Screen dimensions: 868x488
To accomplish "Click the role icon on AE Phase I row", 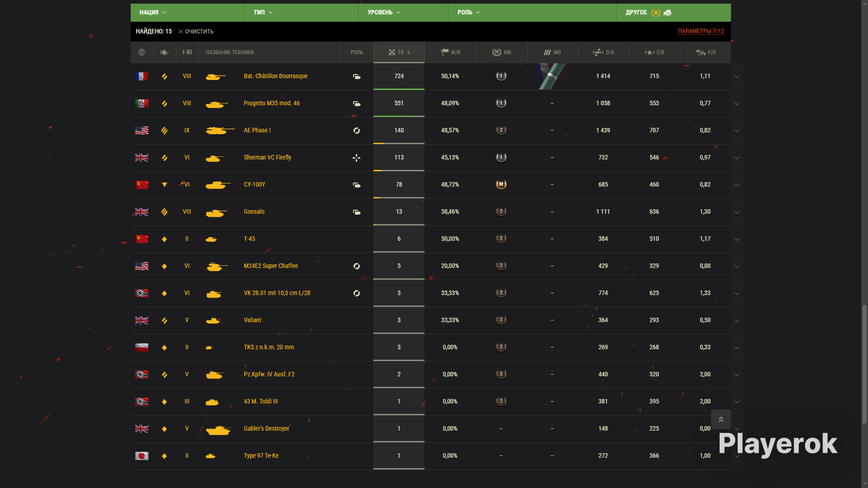I will pos(357,131).
